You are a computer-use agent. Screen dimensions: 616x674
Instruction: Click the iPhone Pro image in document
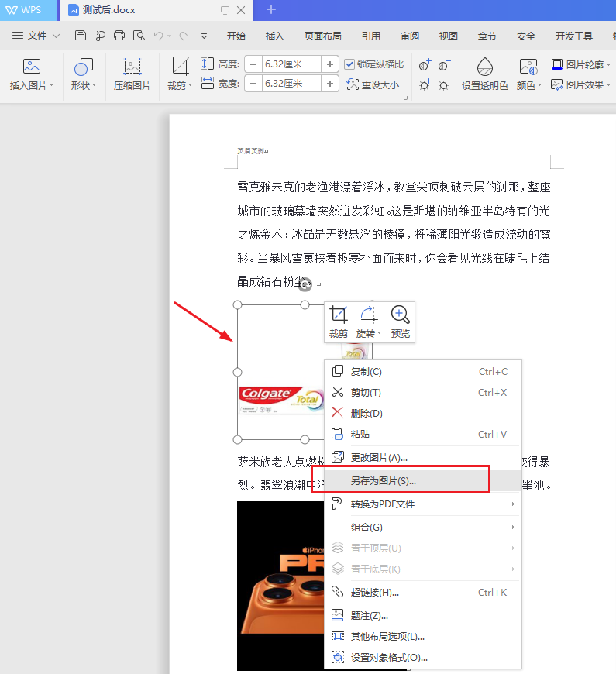pos(280,585)
